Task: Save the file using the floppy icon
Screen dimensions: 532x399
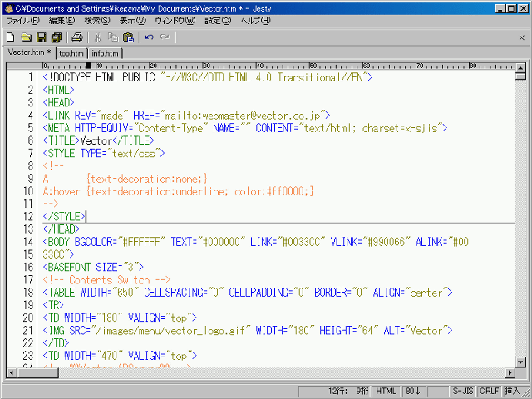Action: (x=42, y=37)
